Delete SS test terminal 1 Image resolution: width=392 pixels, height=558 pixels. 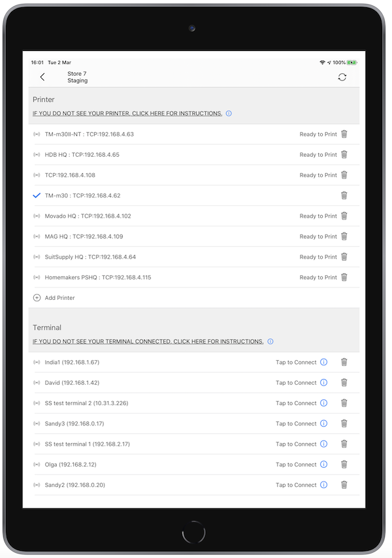344,444
